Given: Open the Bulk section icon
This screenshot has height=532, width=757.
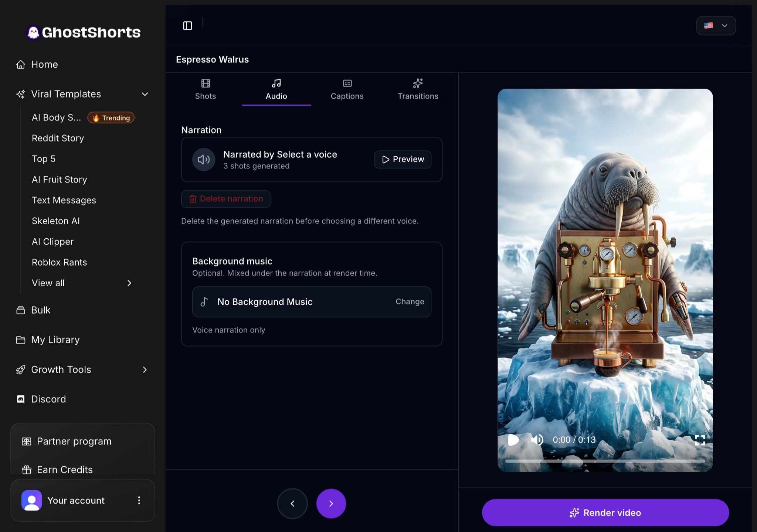Looking at the screenshot, I should click(x=21, y=310).
